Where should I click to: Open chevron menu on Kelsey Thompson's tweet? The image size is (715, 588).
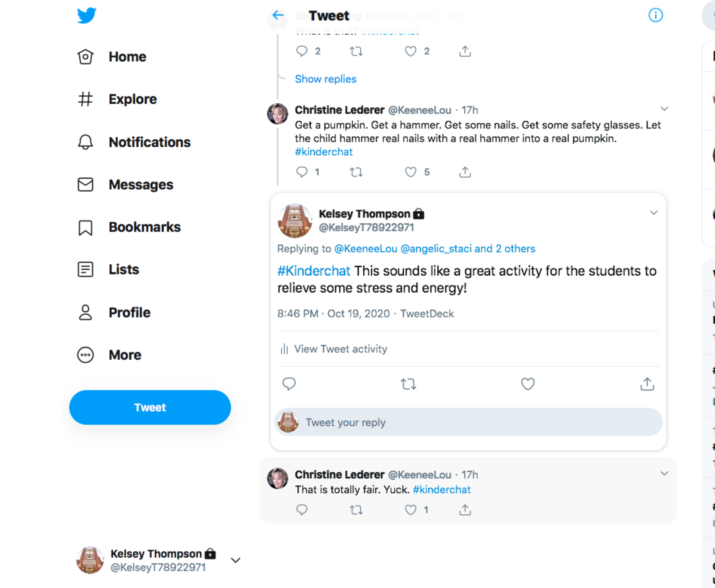pos(654,213)
